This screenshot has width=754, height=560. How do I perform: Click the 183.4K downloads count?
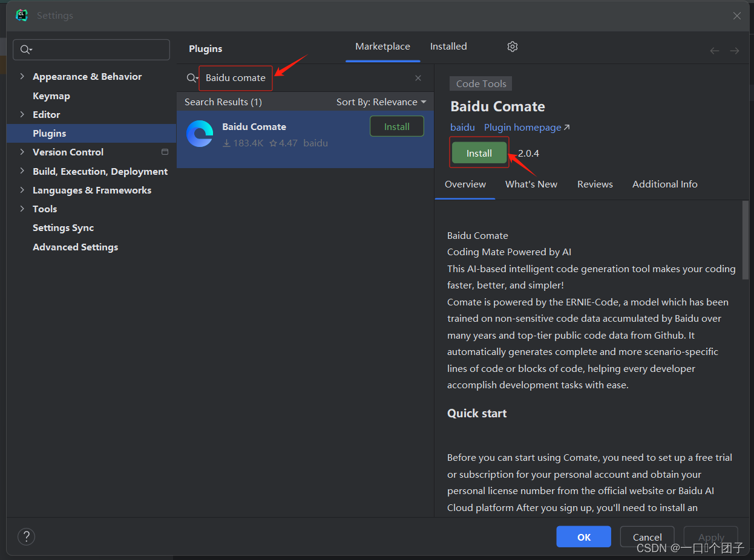243,144
